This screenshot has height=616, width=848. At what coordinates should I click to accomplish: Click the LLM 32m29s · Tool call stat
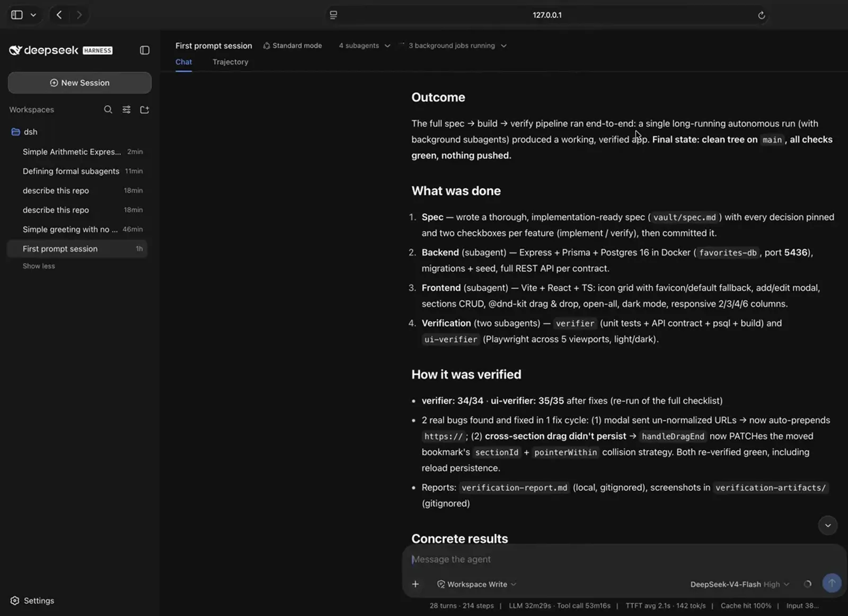[x=560, y=605]
